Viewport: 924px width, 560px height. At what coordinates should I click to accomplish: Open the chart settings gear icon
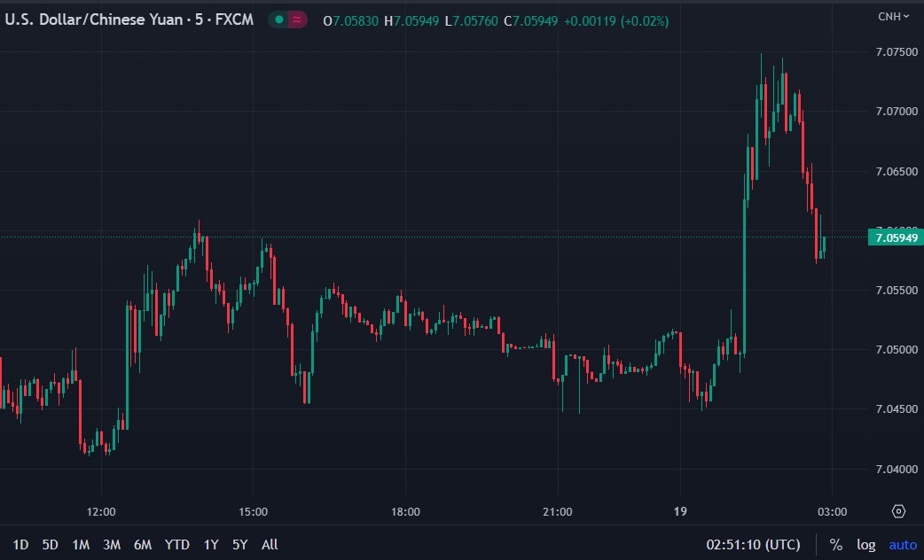point(898,511)
